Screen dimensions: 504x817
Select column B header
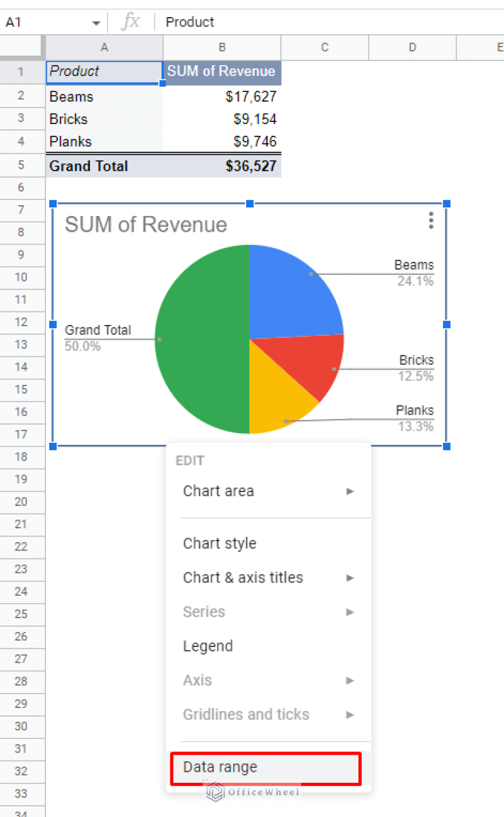[222, 47]
